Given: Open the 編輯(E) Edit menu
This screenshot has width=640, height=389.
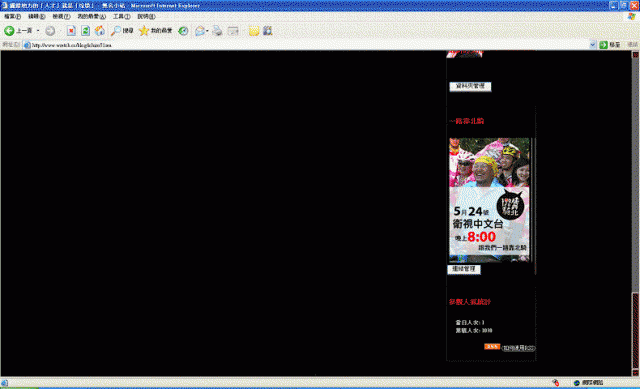Looking at the screenshot, I should (x=36, y=16).
